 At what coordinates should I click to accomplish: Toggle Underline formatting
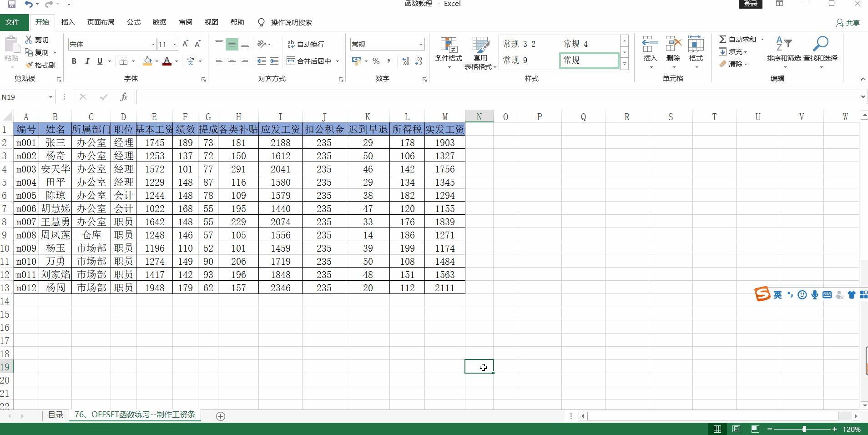[x=100, y=61]
